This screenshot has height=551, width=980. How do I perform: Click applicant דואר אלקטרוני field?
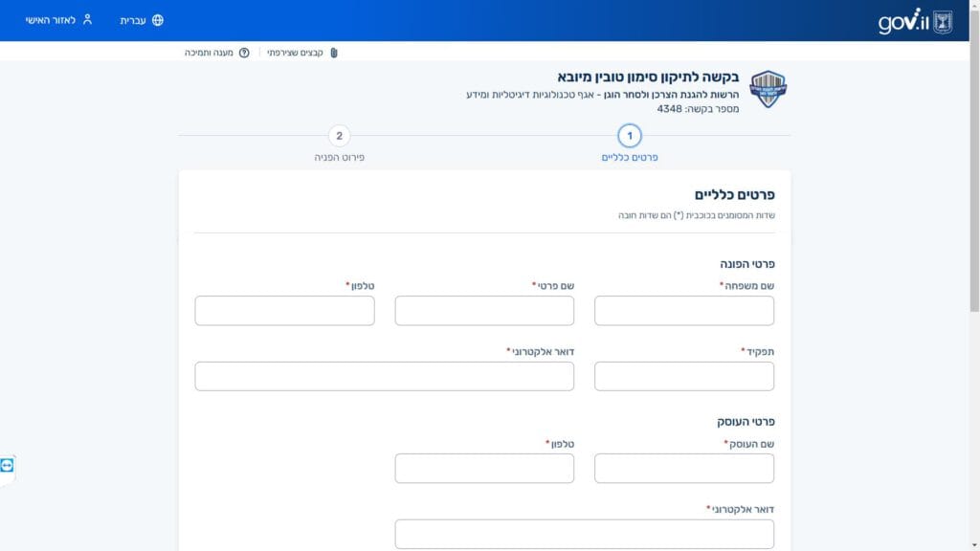click(385, 376)
